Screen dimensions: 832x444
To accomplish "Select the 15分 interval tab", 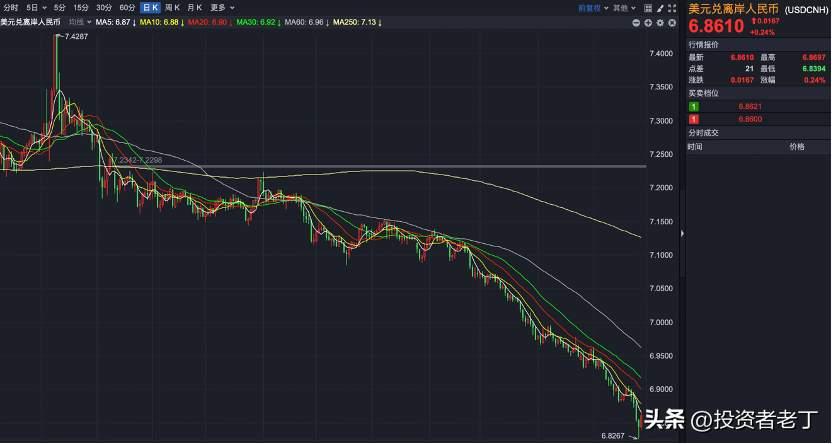I will coord(81,8).
